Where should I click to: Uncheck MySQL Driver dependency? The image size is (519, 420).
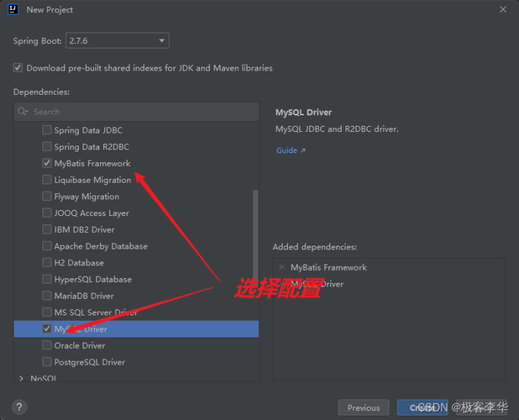pos(47,328)
